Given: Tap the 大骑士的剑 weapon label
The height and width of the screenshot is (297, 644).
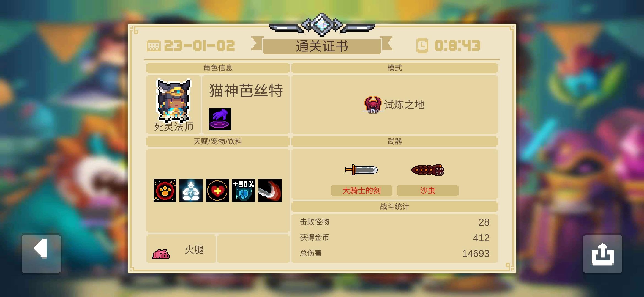Looking at the screenshot, I should pyautogui.click(x=361, y=191).
